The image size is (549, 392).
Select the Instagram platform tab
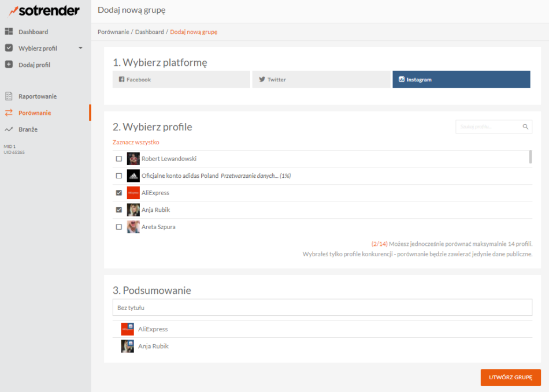tap(461, 80)
